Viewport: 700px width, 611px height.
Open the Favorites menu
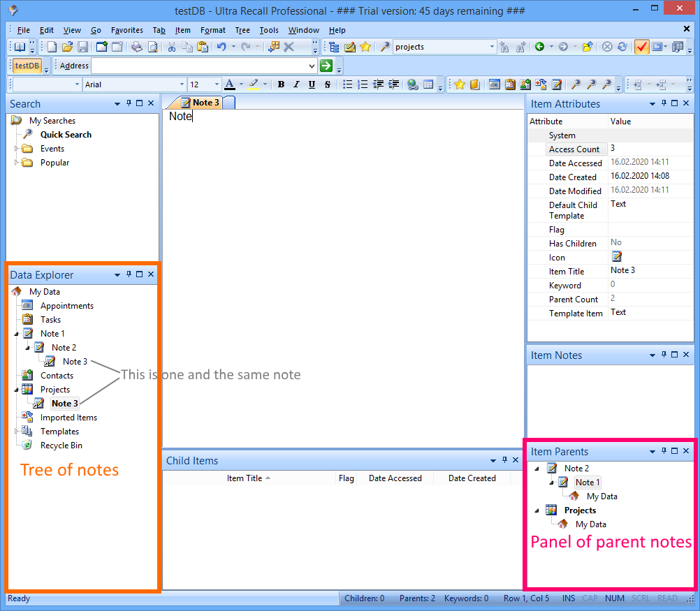pyautogui.click(x=126, y=30)
